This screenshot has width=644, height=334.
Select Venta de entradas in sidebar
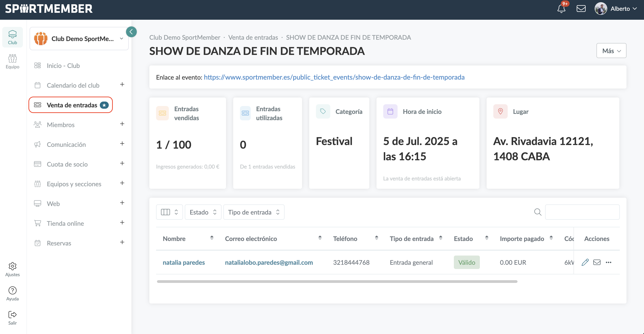click(72, 105)
